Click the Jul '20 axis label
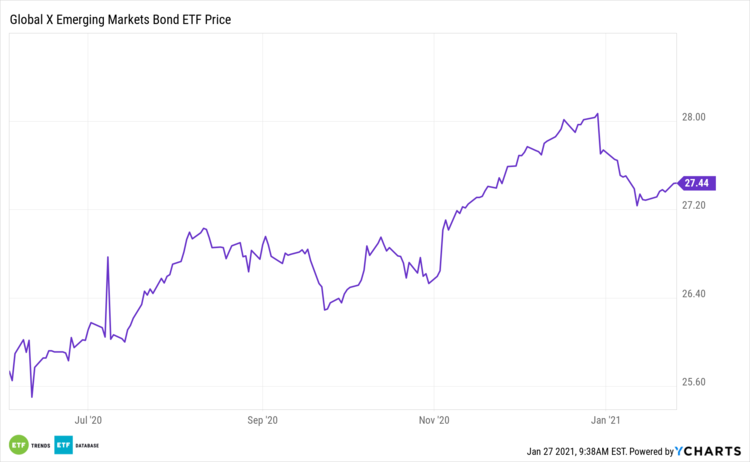The height and width of the screenshot is (462, 750). coord(89,420)
